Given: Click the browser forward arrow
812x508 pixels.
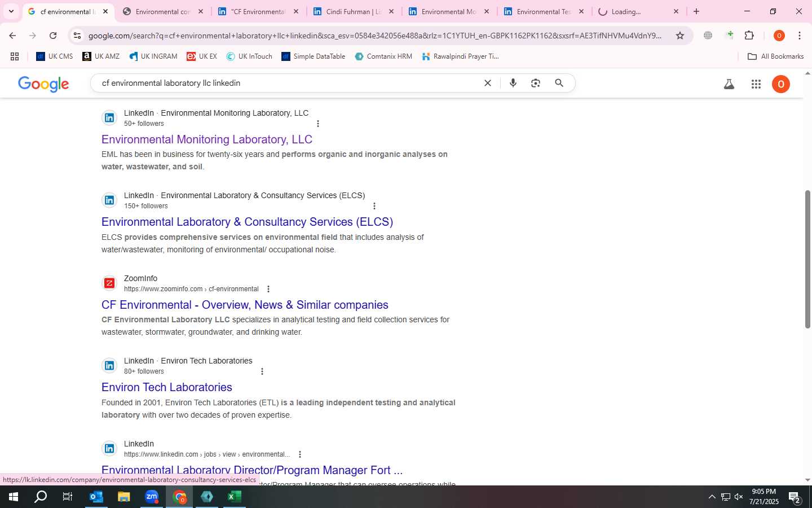Looking at the screenshot, I should pos(33,36).
